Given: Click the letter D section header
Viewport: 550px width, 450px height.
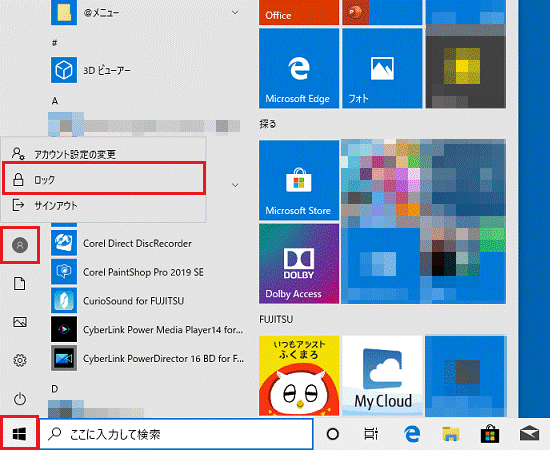Looking at the screenshot, I should pos(55,389).
